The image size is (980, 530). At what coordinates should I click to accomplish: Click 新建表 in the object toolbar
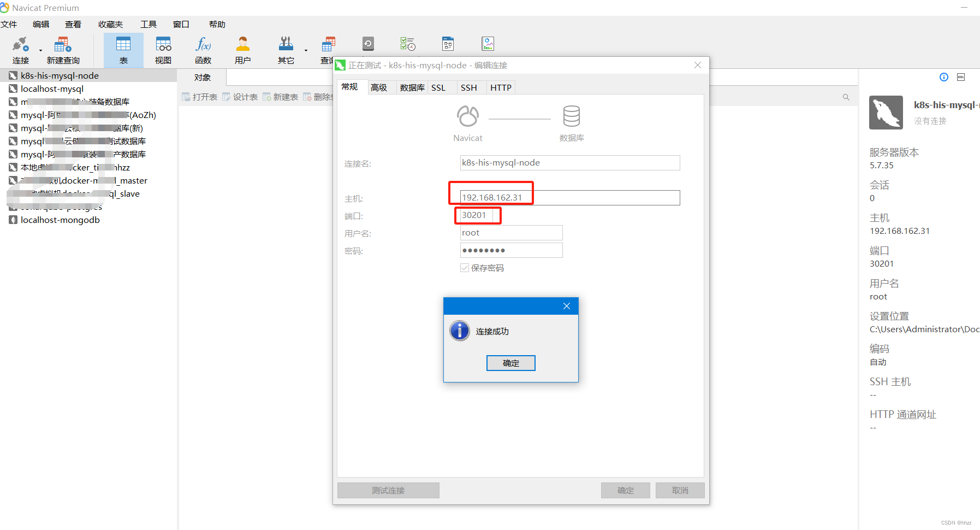(x=280, y=97)
